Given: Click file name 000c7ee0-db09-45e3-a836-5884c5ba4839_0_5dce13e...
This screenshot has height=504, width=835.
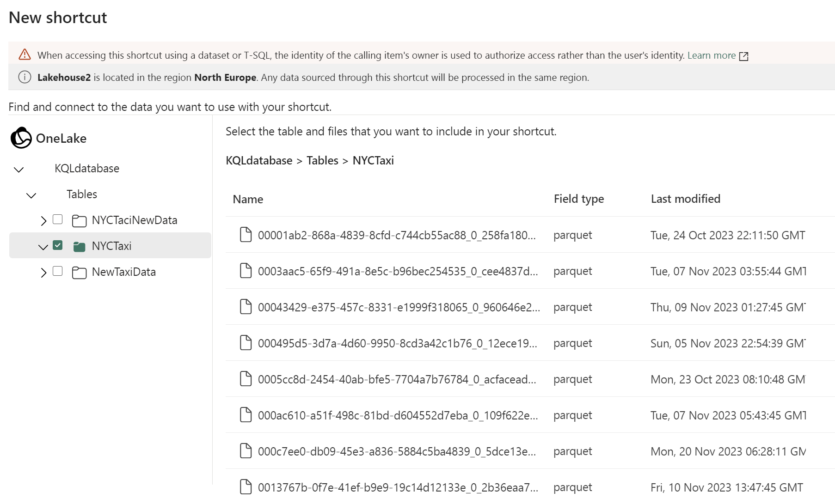Looking at the screenshot, I should point(397,451).
